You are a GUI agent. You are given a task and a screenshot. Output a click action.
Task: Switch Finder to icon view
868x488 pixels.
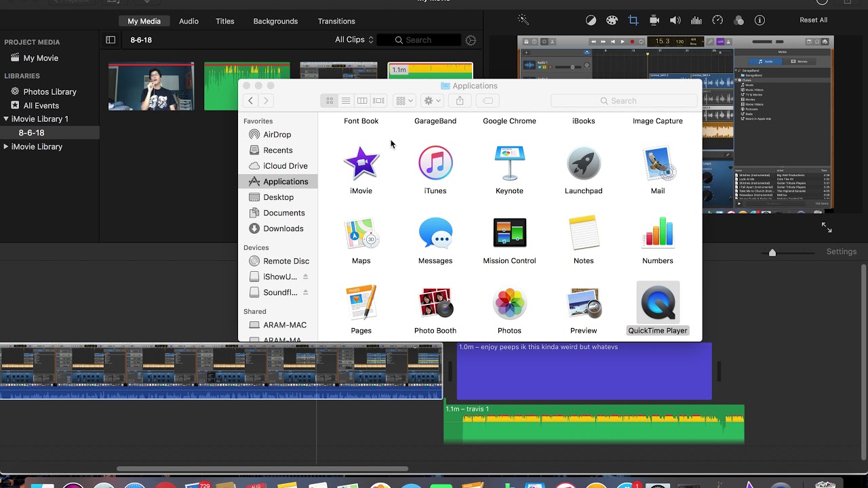(330, 100)
